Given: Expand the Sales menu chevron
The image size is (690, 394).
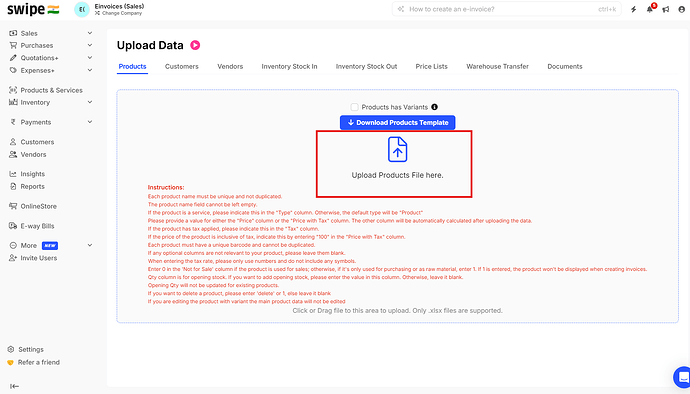Looking at the screenshot, I should (x=90, y=33).
